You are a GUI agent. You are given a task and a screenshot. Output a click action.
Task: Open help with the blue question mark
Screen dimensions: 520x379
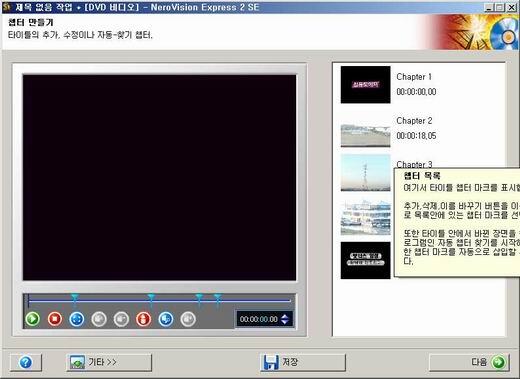tap(26, 362)
